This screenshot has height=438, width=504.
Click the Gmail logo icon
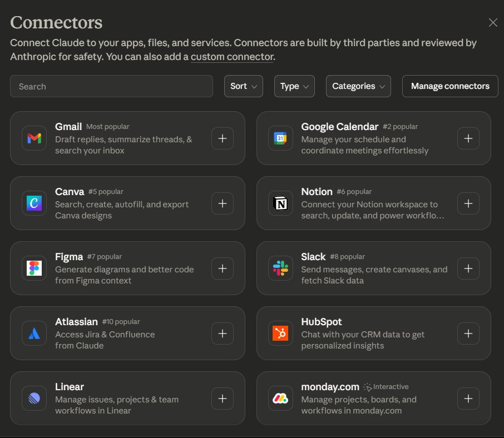click(34, 138)
